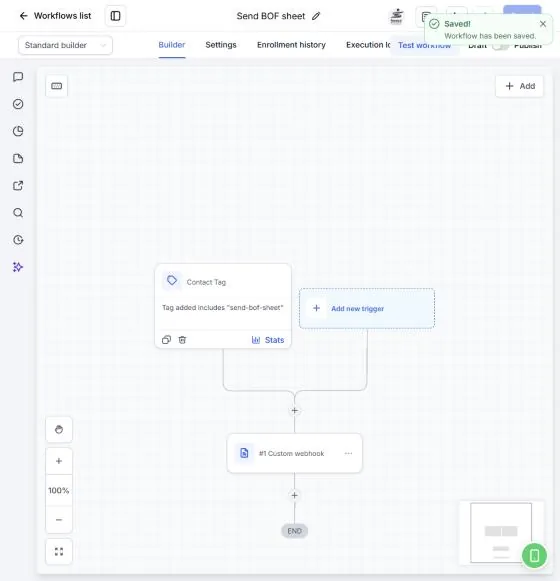Click the Test workflow button

click(424, 46)
